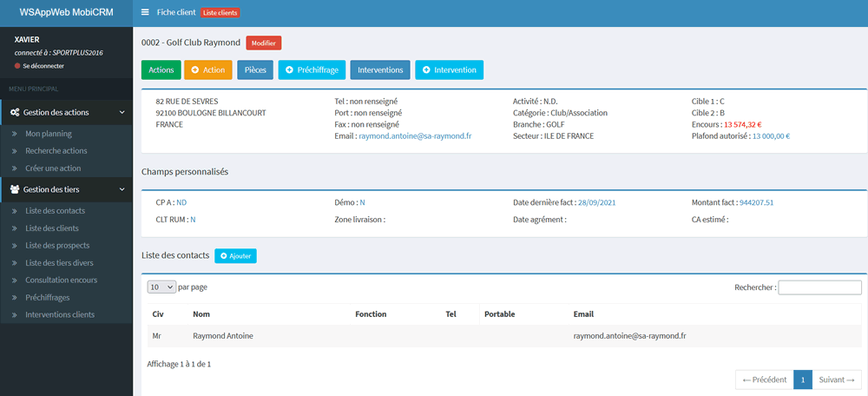Click the red Modifier button
Viewport: 868px width, 396px height.
pos(264,43)
